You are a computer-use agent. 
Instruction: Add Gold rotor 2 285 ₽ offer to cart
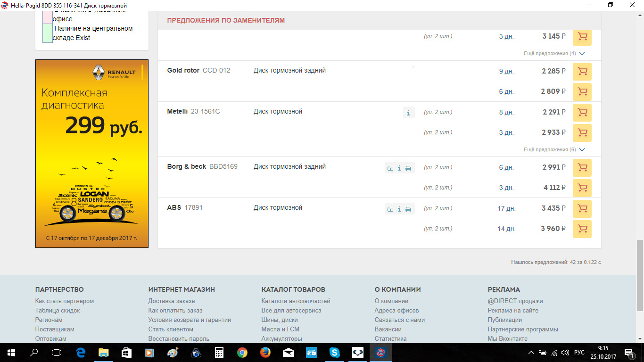pyautogui.click(x=582, y=72)
